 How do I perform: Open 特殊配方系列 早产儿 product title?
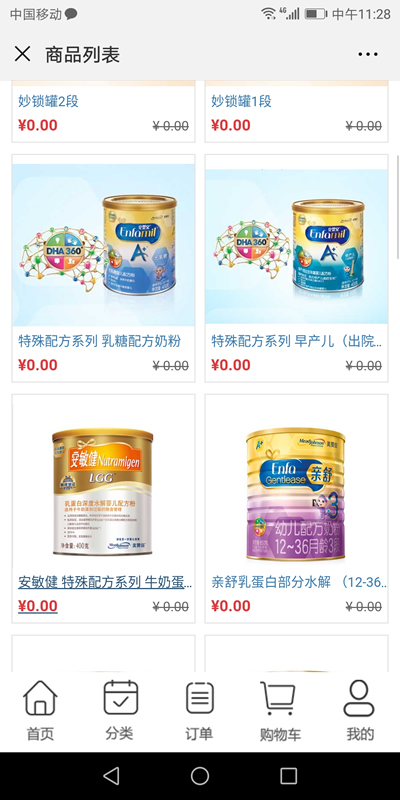(x=297, y=341)
